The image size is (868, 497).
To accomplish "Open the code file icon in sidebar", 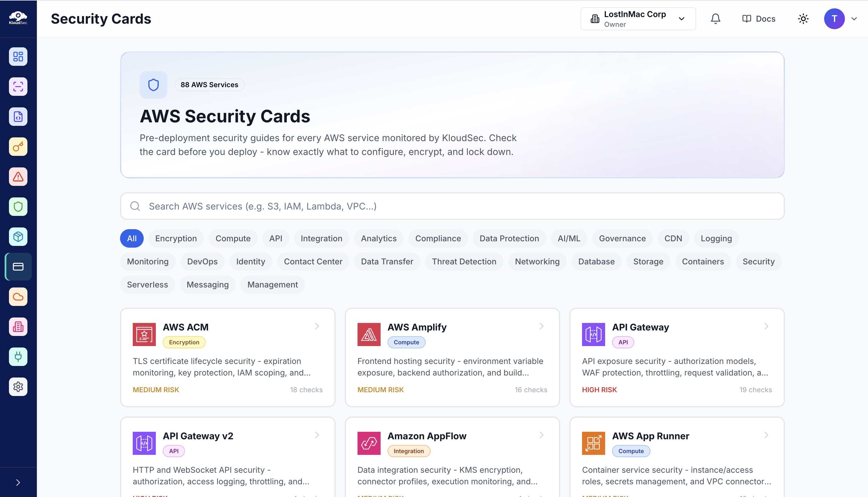I will 18,117.
